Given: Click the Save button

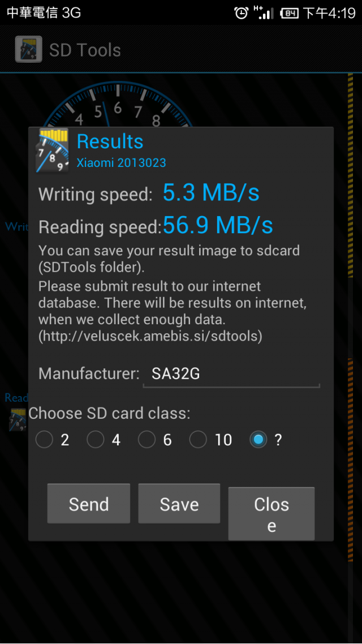Looking at the screenshot, I should coord(179,504).
